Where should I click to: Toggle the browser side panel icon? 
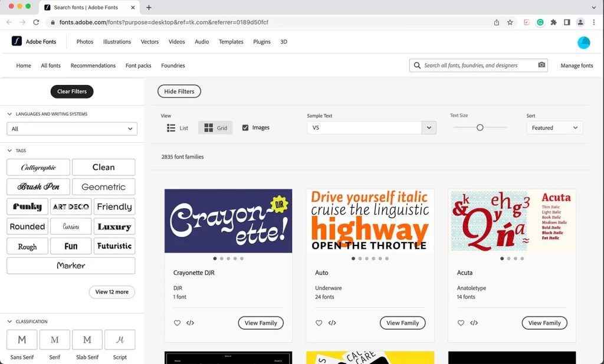tap(567, 22)
